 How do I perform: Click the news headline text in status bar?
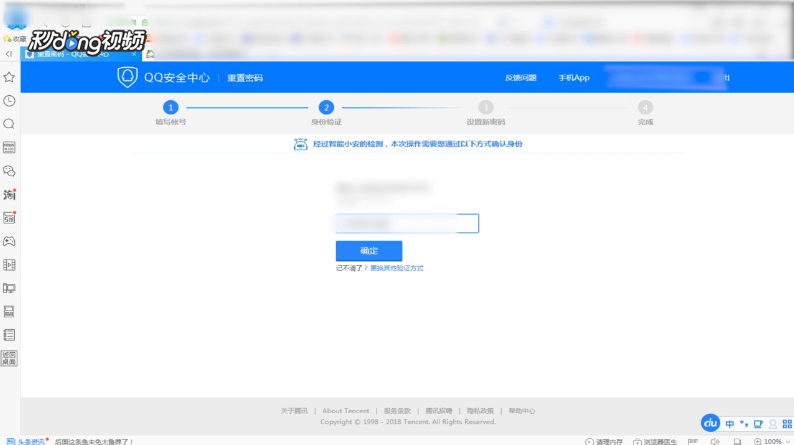[94, 441]
